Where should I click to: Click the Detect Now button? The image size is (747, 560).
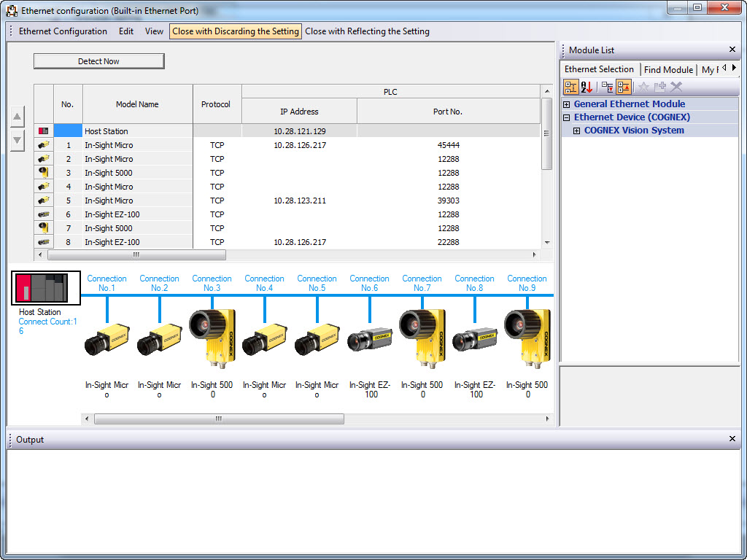98,61
